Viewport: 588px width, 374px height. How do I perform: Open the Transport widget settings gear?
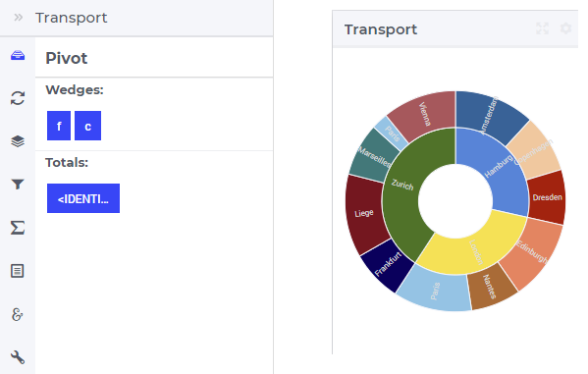point(565,28)
